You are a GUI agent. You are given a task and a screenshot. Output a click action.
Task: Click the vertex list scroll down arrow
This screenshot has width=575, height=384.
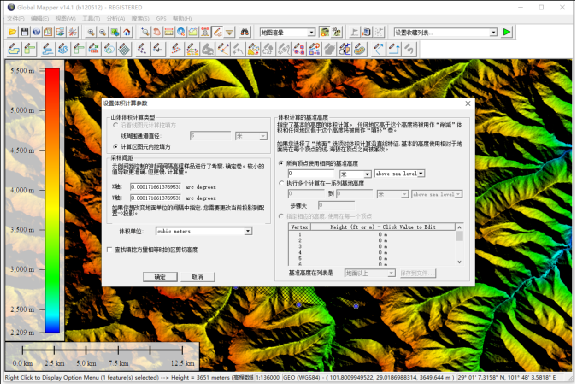459,262
